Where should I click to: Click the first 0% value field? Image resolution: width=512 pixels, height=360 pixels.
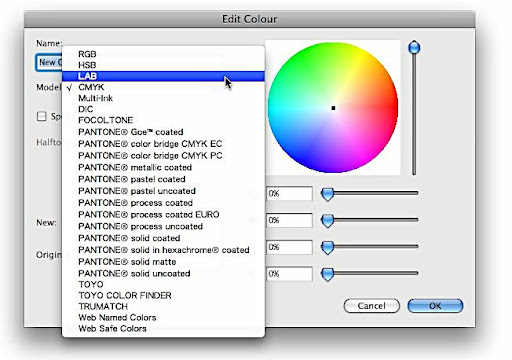289,194
